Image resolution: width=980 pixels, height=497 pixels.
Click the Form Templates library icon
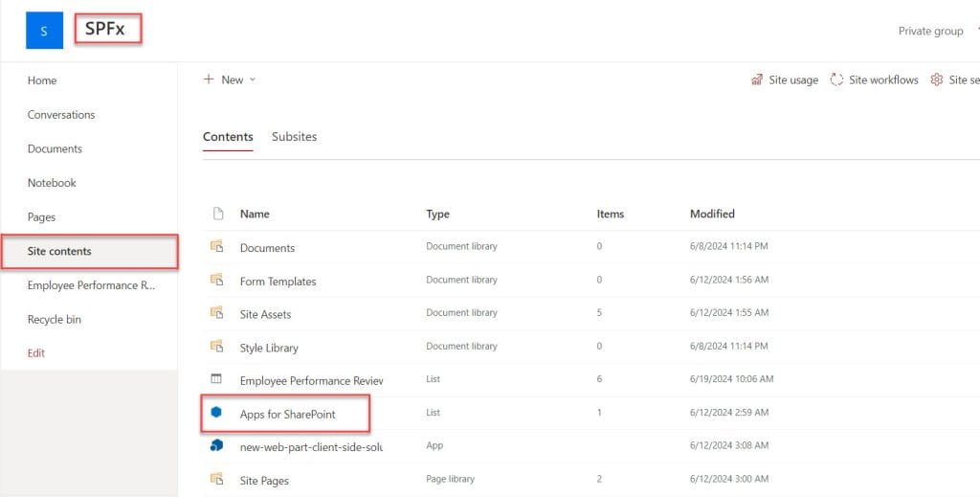coord(217,280)
